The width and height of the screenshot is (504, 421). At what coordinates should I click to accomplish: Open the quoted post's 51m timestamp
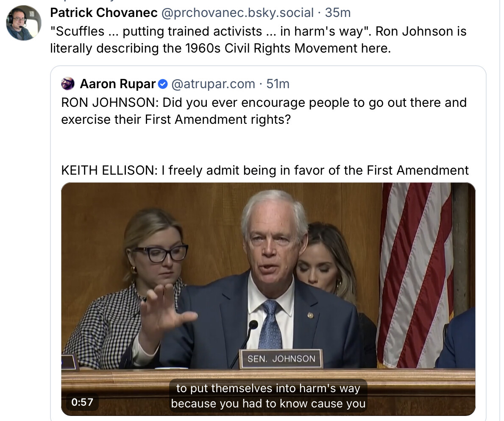click(x=278, y=84)
